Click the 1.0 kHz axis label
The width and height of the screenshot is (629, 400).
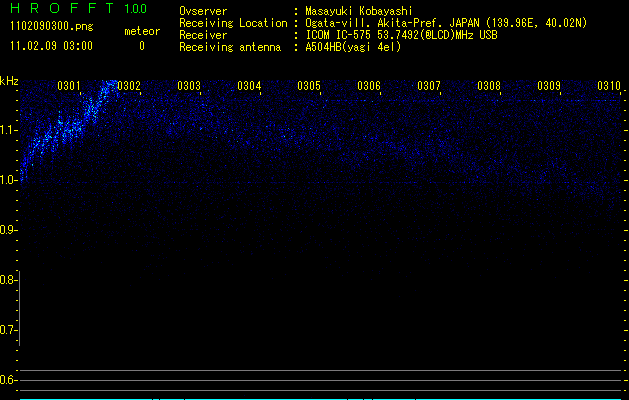coord(9,180)
